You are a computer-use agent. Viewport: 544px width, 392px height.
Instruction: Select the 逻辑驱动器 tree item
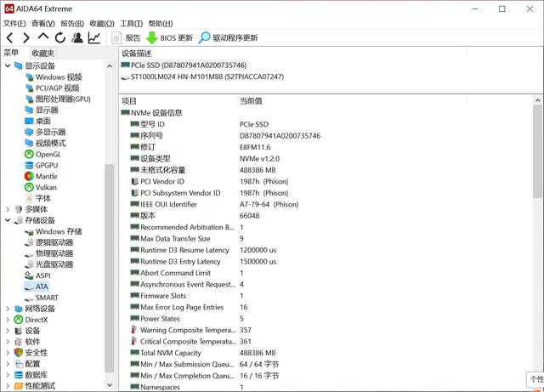49,242
